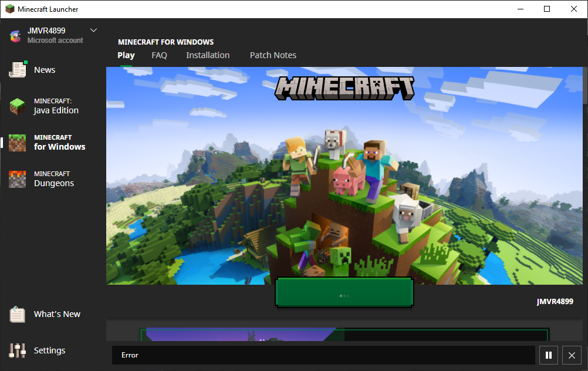
Task: Click the Minecraft Launcher title bar icon
Action: click(10, 9)
